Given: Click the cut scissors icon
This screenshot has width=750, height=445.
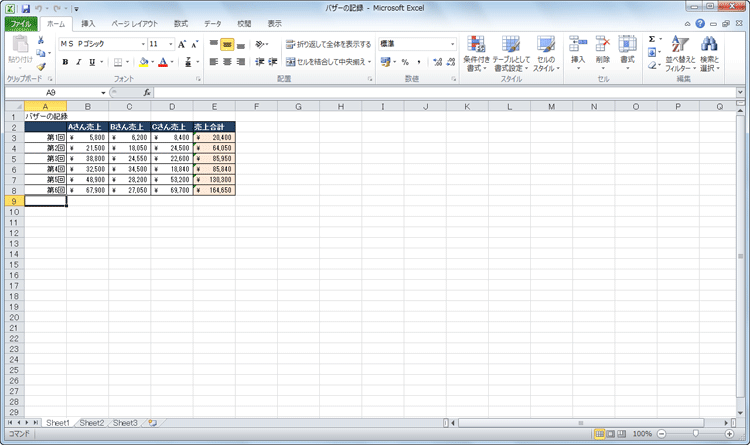Looking at the screenshot, I should click(41, 41).
